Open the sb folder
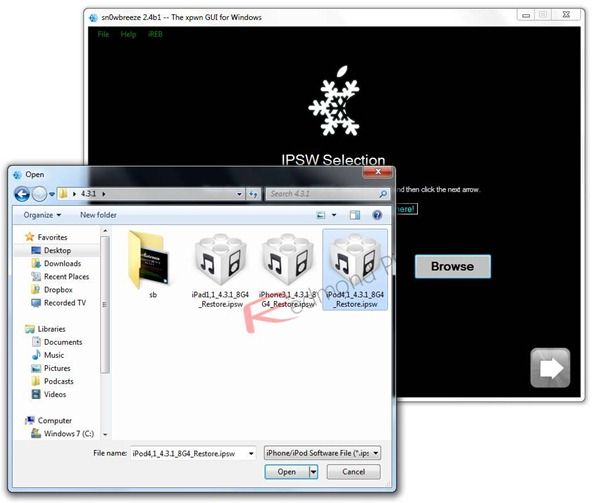 coord(149,259)
